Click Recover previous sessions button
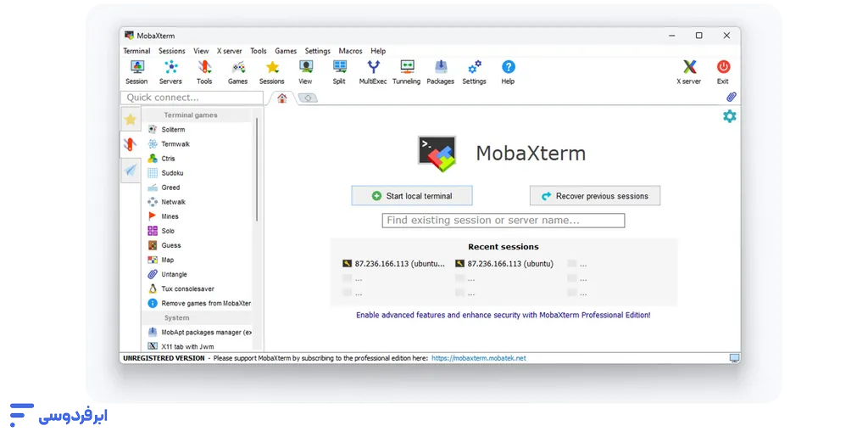The image size is (868, 437). click(x=595, y=195)
